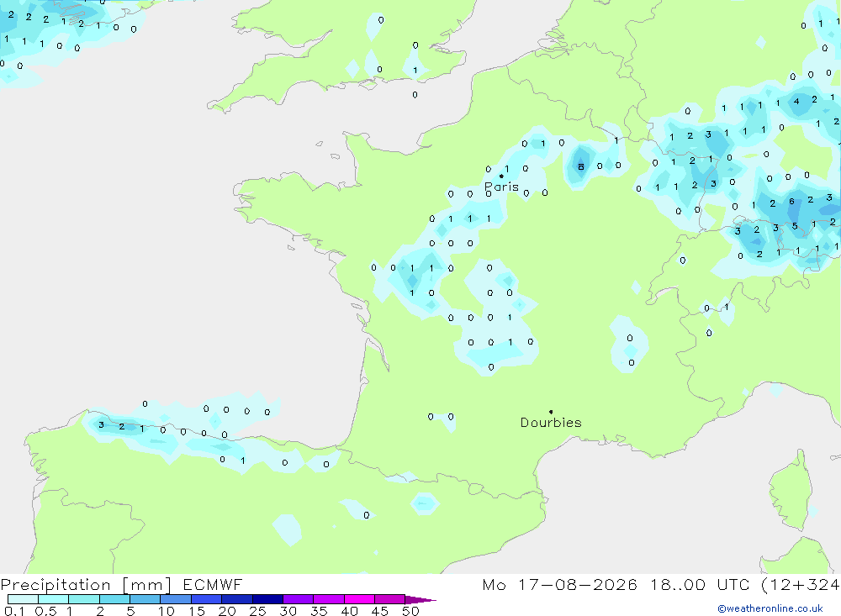
Task: Select the black dot marking Paris
Action: click(501, 176)
